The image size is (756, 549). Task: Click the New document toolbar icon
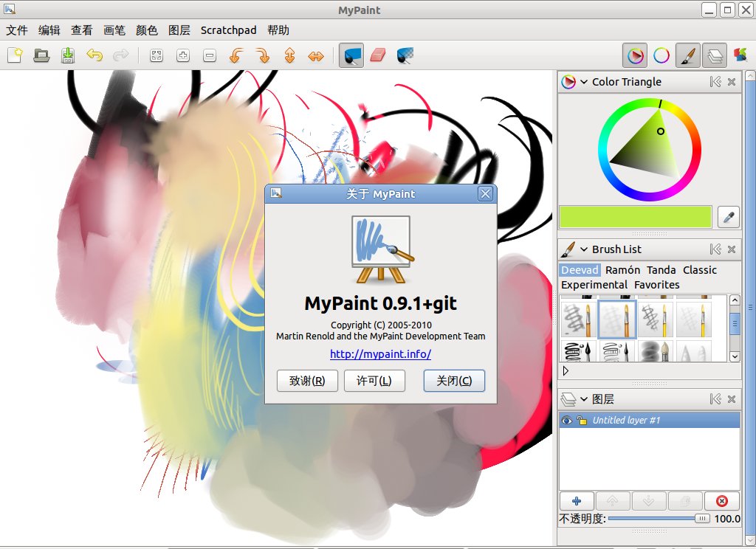tap(15, 55)
